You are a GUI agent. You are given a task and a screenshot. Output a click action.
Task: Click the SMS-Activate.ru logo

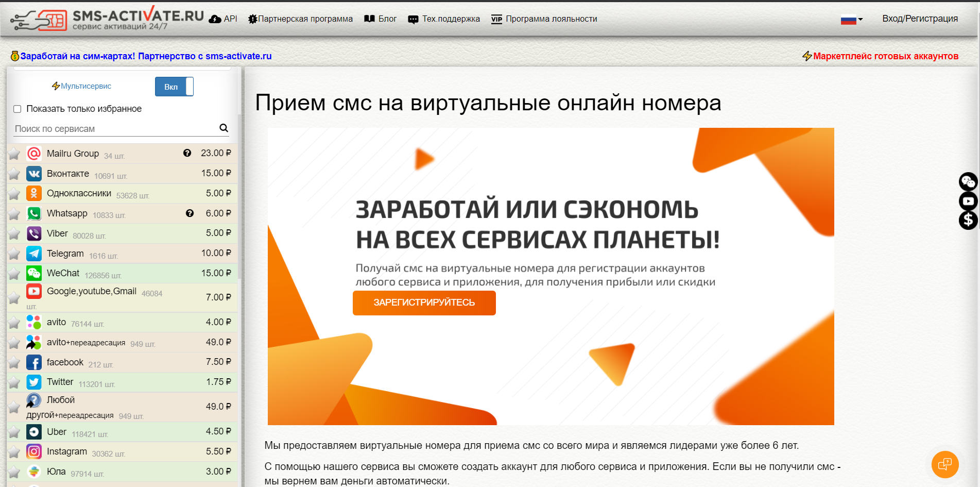point(107,19)
